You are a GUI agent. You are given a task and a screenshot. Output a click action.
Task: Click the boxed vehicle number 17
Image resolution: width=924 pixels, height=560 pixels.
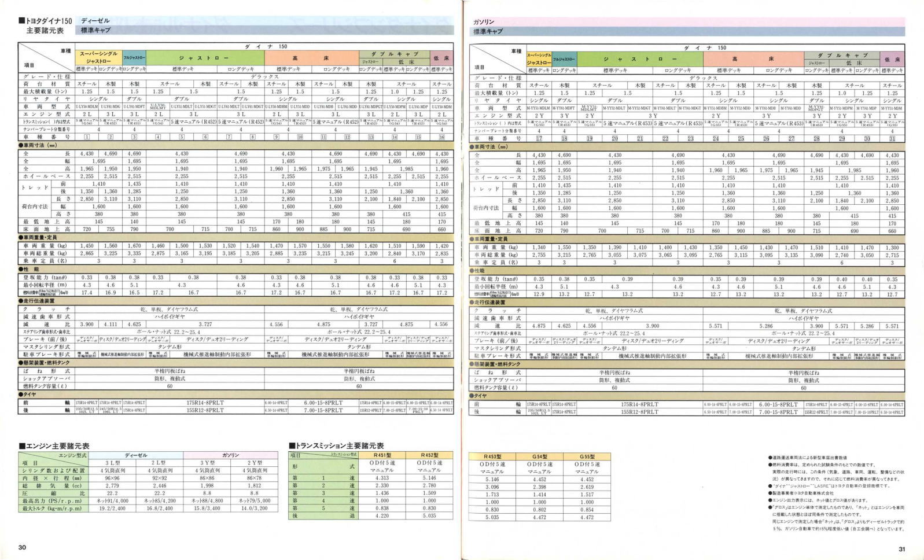[x=539, y=139]
